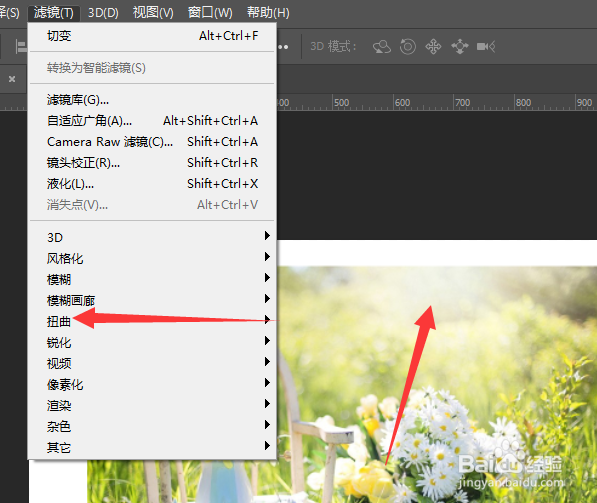The height and width of the screenshot is (503, 597).
Task: Open the 3D(D) menu
Action: click(x=103, y=13)
